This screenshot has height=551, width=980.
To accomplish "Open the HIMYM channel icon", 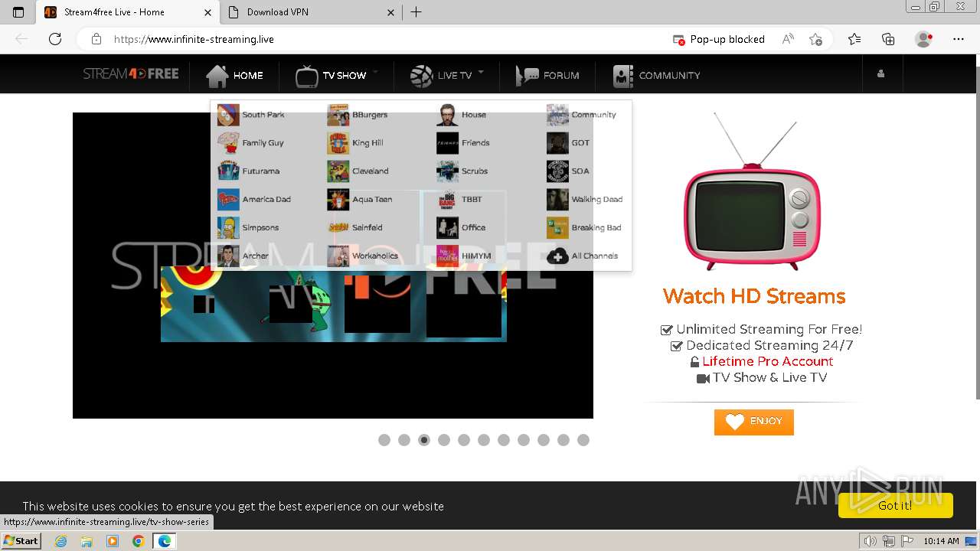I will 447,256.
